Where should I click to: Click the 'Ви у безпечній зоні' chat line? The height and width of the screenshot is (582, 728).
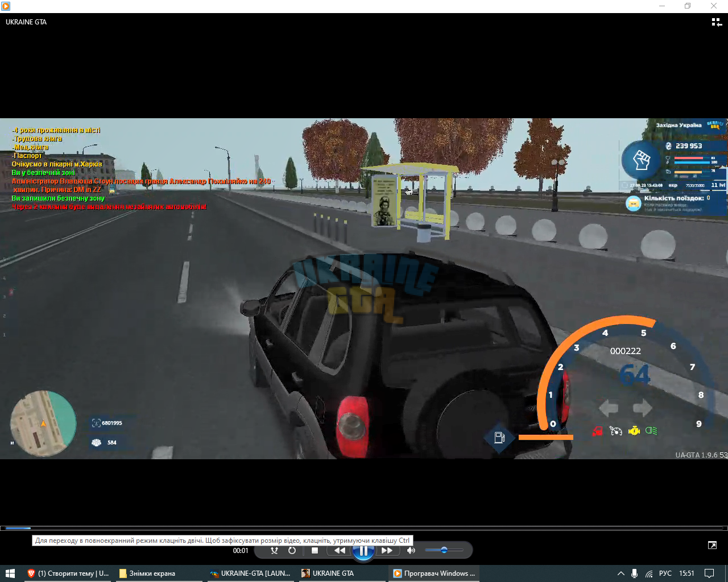[43, 173]
